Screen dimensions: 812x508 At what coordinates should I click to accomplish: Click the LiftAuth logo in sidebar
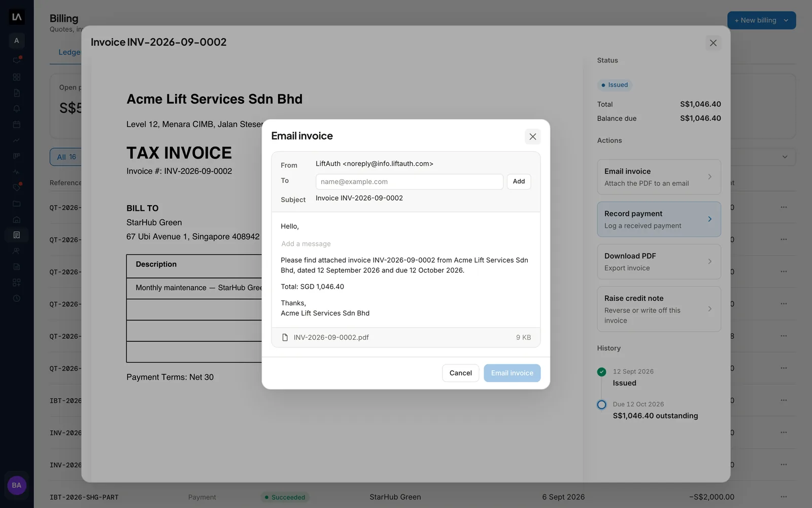tap(17, 17)
